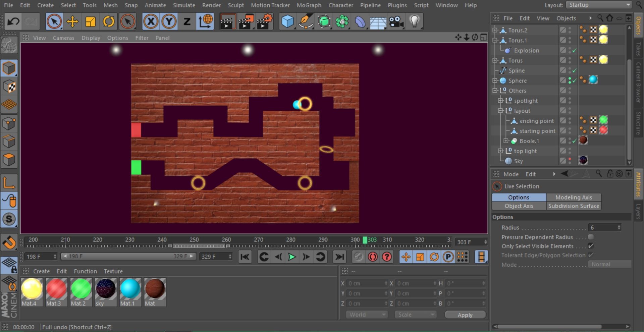Screen dimensions: 644x332
Task: Open the MoGraph menu
Action: [x=309, y=5]
